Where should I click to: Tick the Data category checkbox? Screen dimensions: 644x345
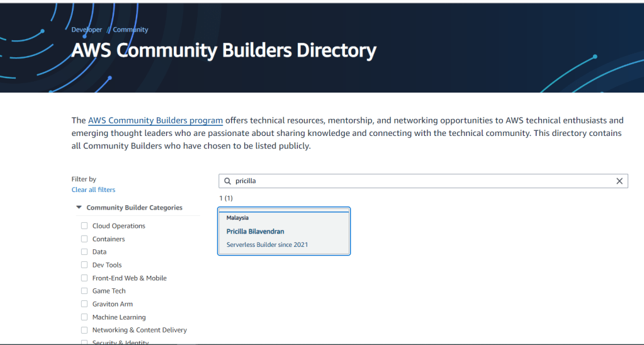(84, 252)
